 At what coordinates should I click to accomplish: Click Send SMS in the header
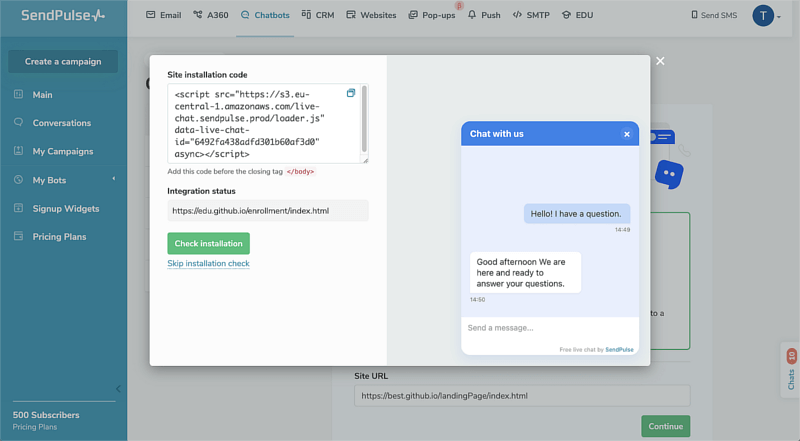point(714,15)
